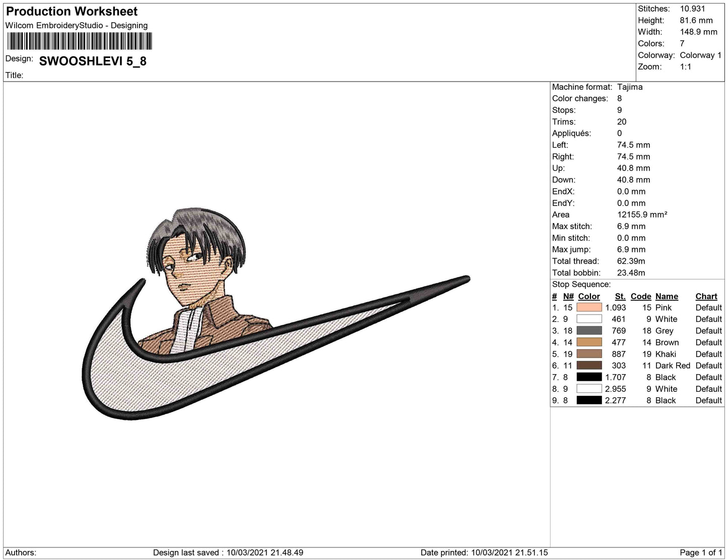This screenshot has height=560, width=728.
Task: Click the White swatch with 2.955 stitches
Action: 589,389
